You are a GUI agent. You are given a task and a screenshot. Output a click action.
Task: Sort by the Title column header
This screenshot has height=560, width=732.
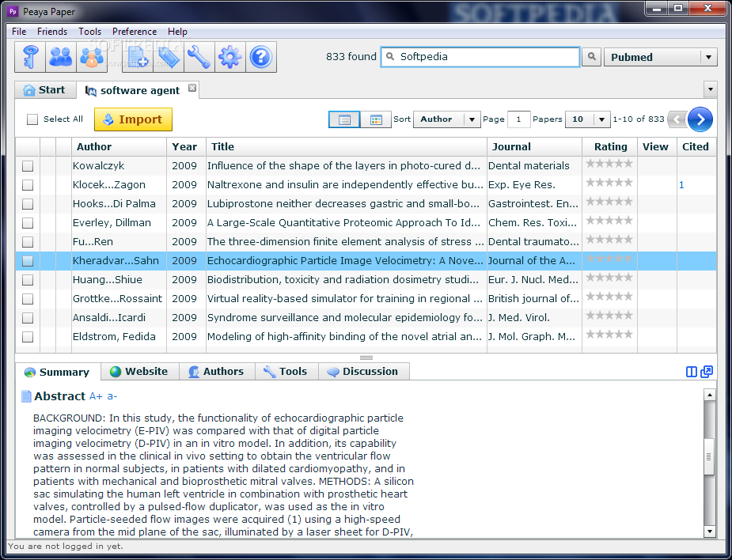pyautogui.click(x=346, y=146)
